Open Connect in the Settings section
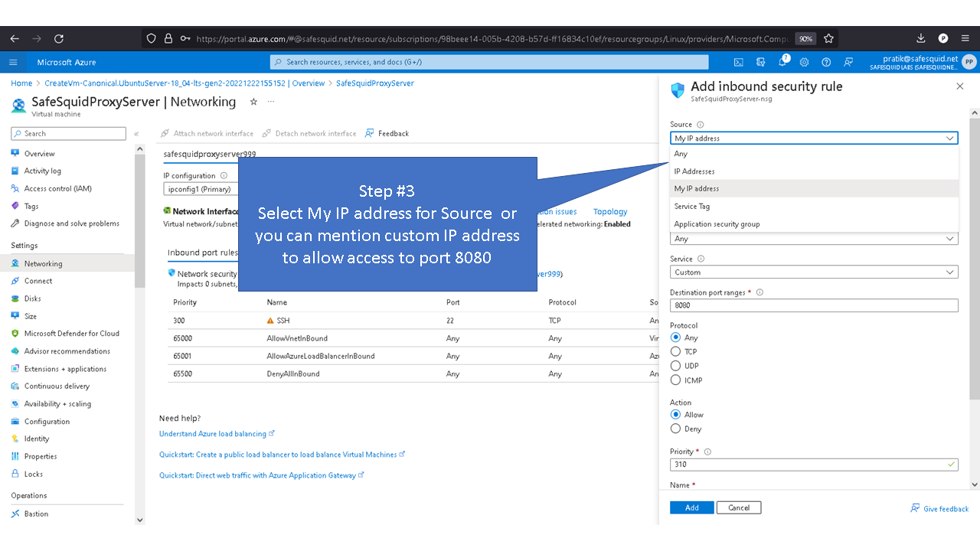Image resolution: width=980 pixels, height=551 pixels. coord(38,282)
